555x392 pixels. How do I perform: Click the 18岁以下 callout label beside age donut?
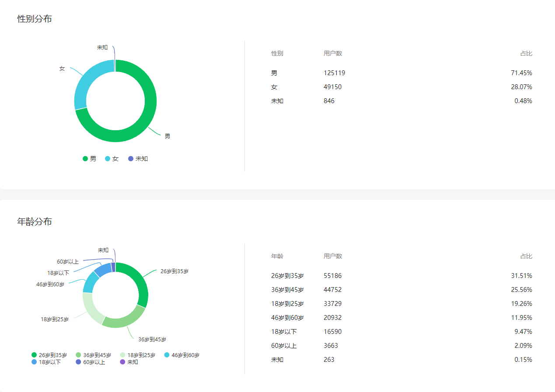pos(58,273)
